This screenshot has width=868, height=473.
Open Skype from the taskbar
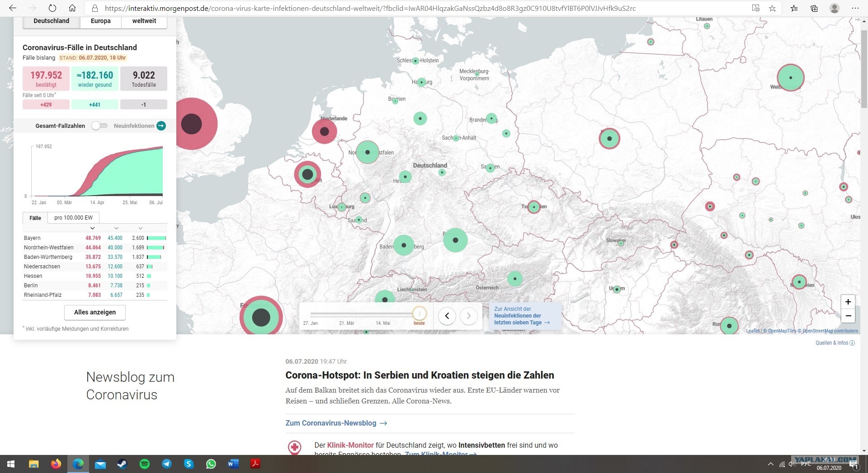click(x=189, y=464)
